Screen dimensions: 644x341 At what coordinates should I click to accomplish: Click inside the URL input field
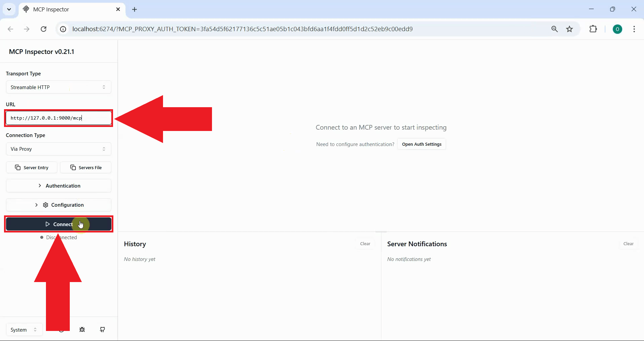[x=58, y=118]
